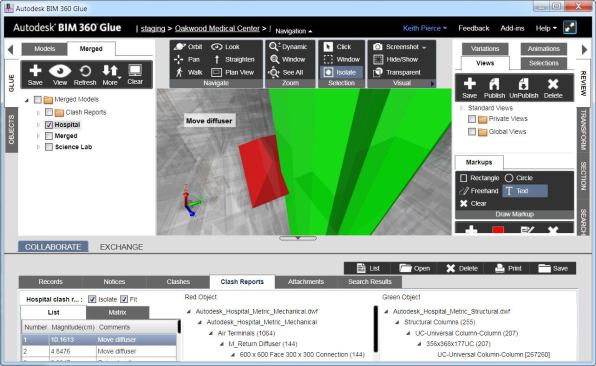Check the Merged Models checkbox

tap(38, 100)
